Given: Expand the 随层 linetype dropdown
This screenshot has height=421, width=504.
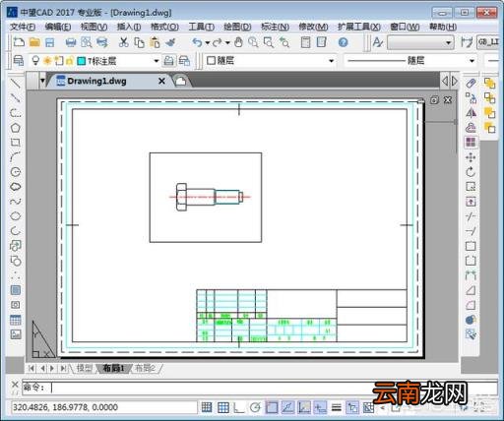Looking at the screenshot, I should (472, 61).
